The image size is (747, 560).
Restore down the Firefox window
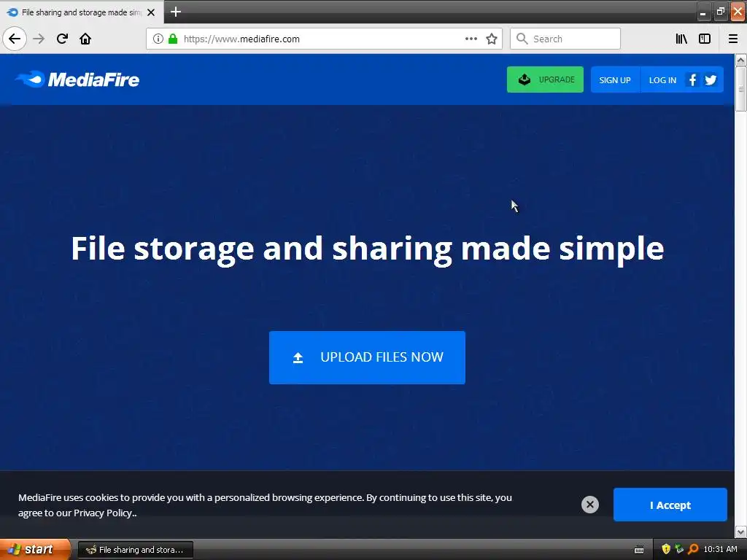[720, 12]
